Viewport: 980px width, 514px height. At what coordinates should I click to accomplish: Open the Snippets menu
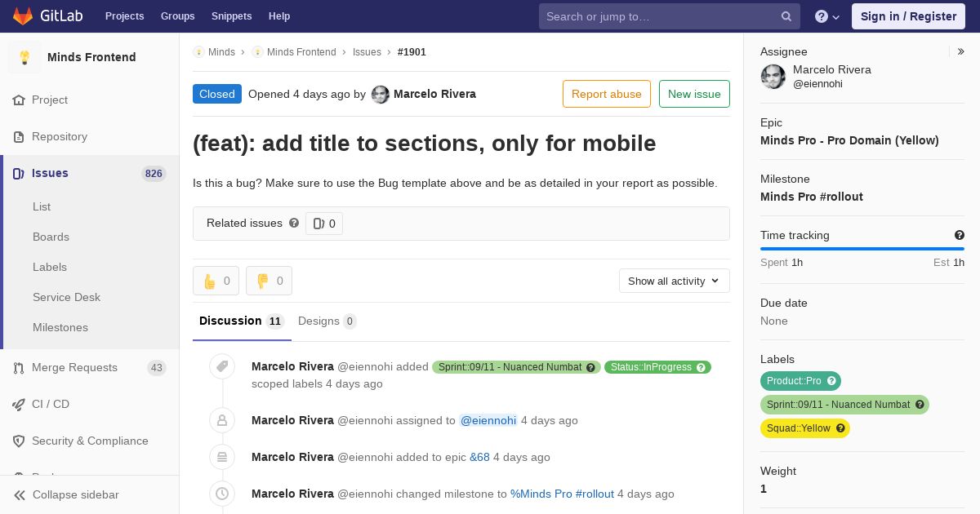[x=231, y=16]
